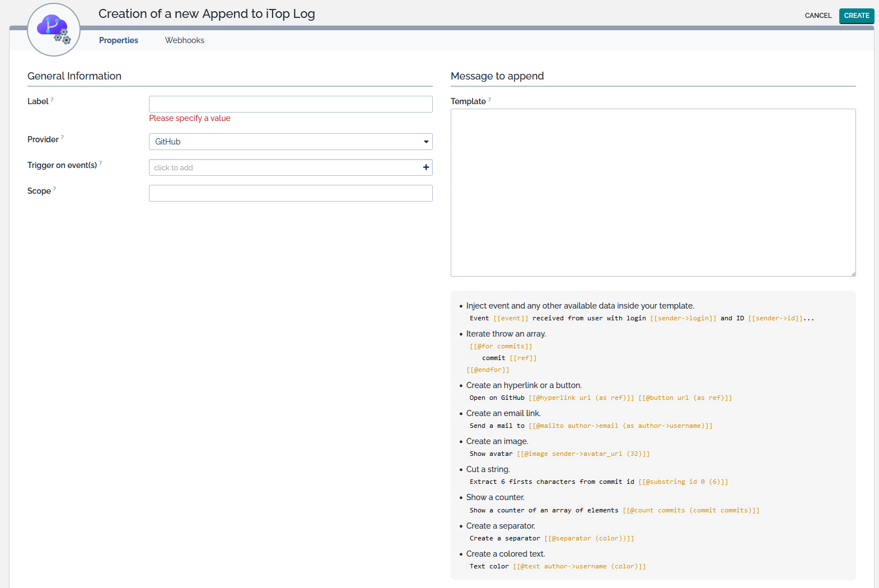The image size is (879, 588).
Task: Click the [[@for commits]] example snippet
Action: pos(501,346)
